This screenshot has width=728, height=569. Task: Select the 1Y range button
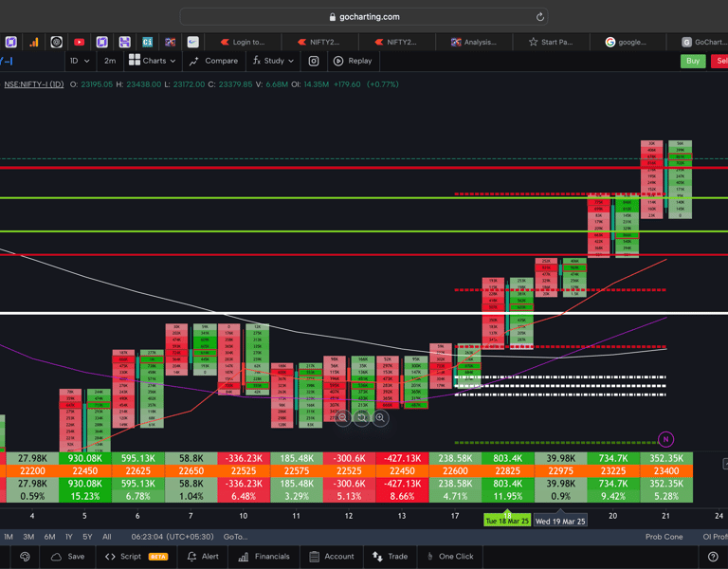pyautogui.click(x=68, y=537)
